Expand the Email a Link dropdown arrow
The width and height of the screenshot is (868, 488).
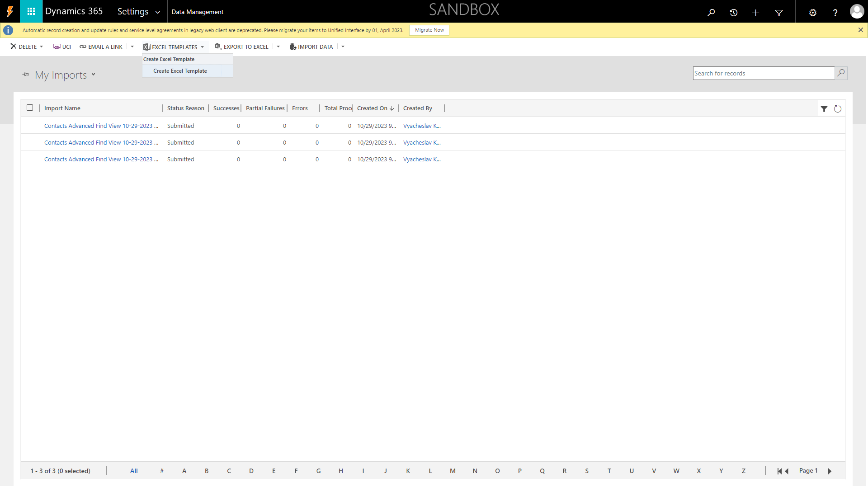pos(132,47)
